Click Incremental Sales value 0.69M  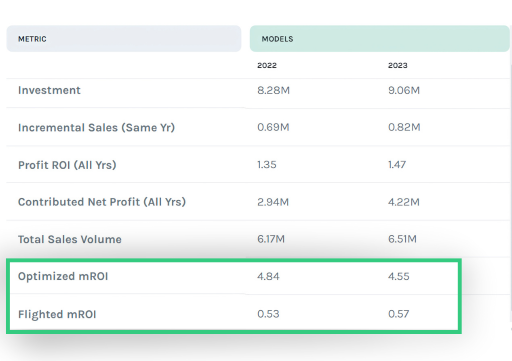[x=273, y=127]
